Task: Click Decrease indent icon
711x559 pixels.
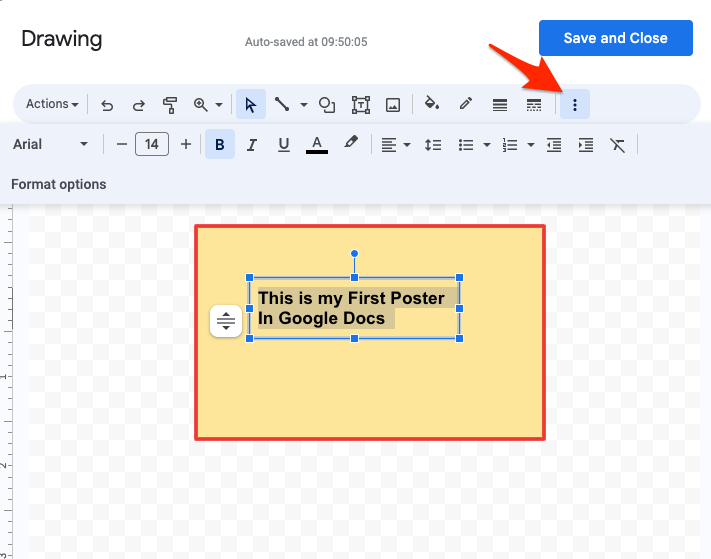Action: [x=554, y=145]
